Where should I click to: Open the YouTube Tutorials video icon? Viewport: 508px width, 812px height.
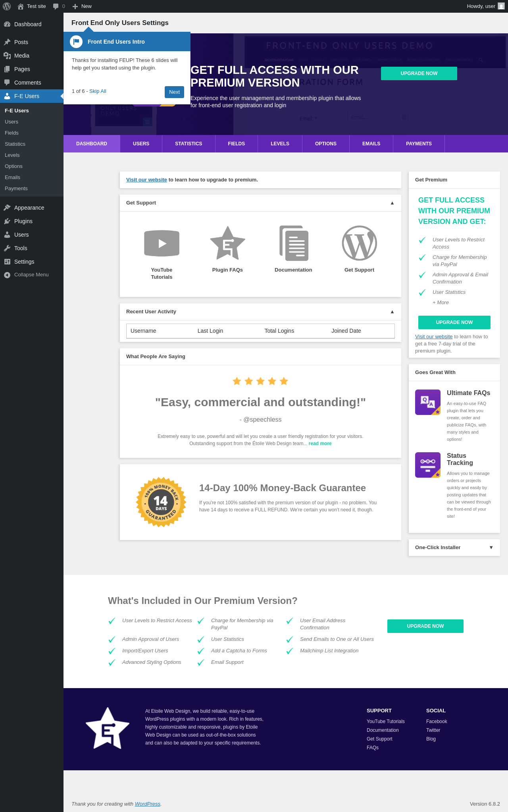(162, 243)
